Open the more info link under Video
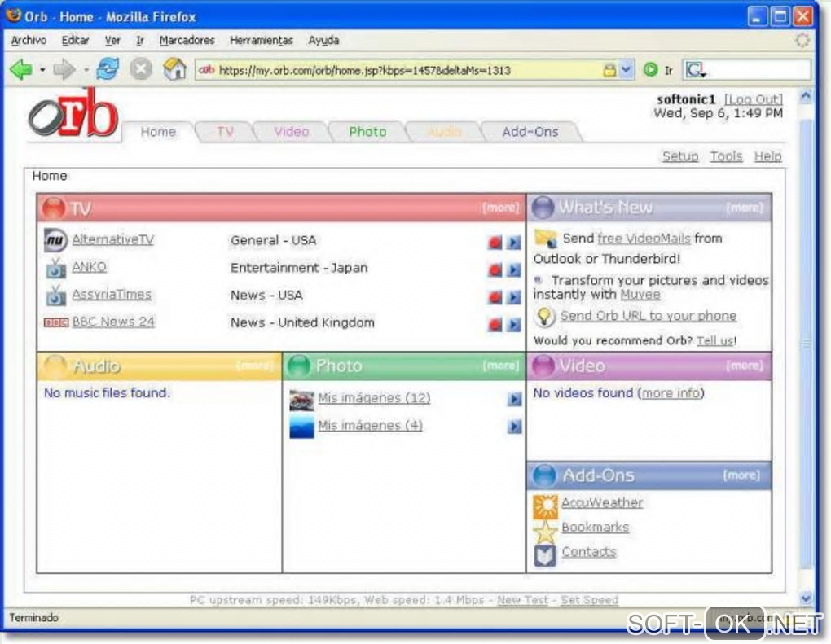The width and height of the screenshot is (831, 644). click(x=671, y=393)
